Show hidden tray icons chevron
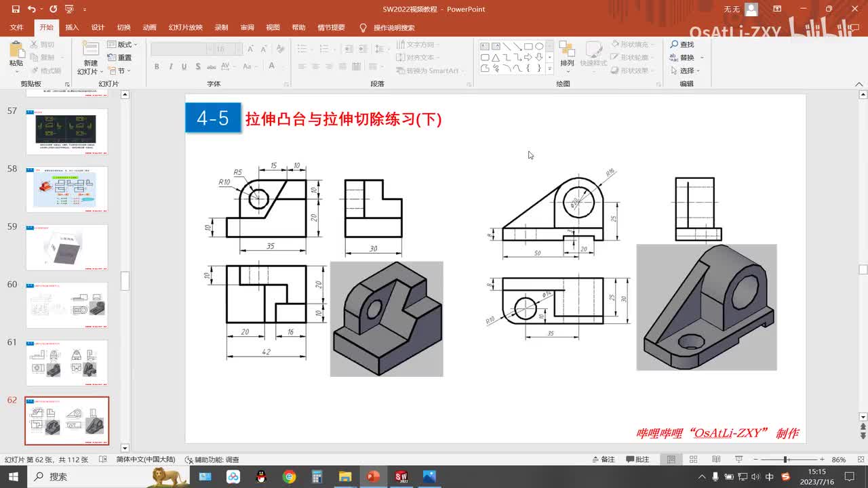 702,476
